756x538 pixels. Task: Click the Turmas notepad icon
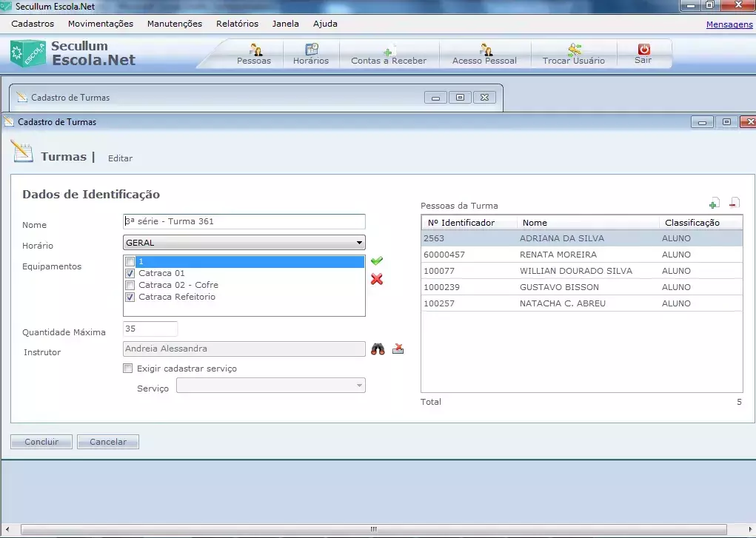pyautogui.click(x=21, y=152)
